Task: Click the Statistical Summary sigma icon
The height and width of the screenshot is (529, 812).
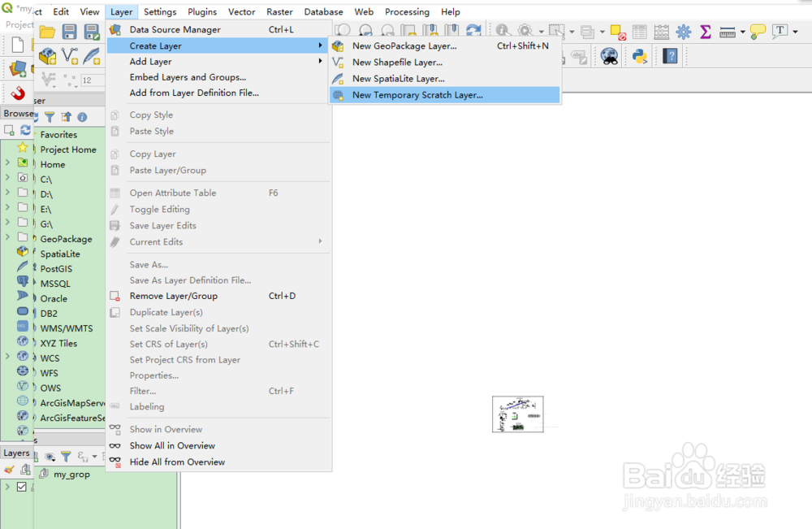Action: click(x=706, y=33)
